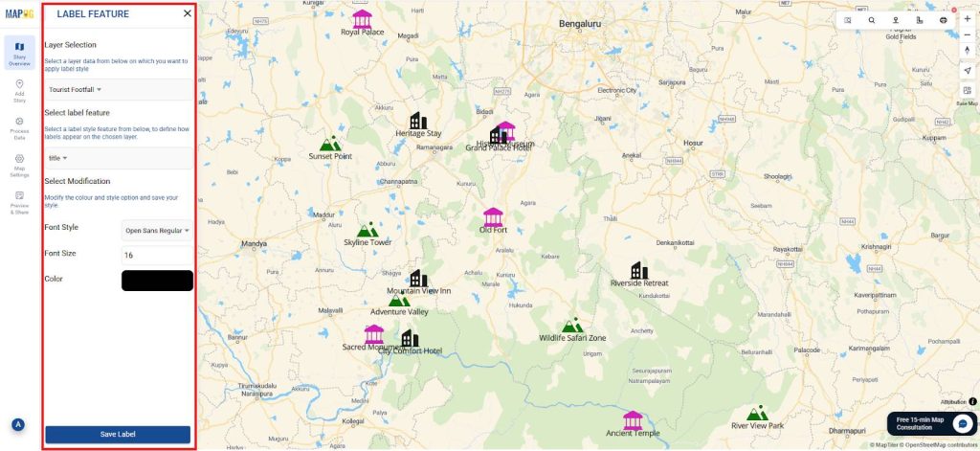Click the search magnifier tool on the map toolbar

click(871, 20)
